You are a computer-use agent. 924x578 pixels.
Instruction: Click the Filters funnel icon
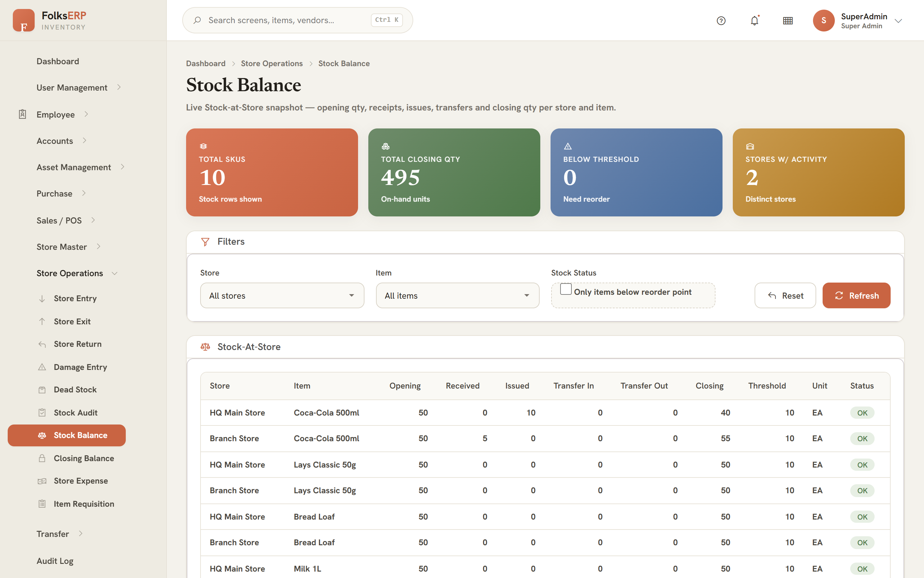pos(205,242)
